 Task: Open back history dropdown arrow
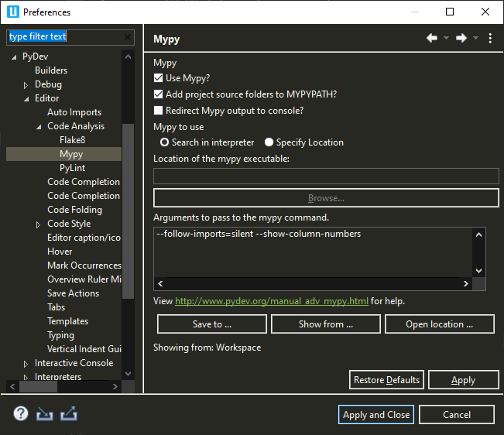click(x=446, y=38)
